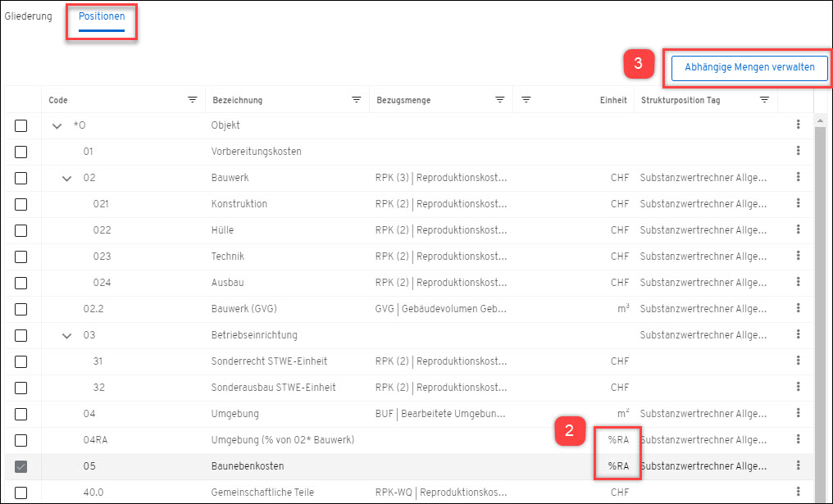Open three-dot menu for Baunebenkosten row
Screen dimensions: 833x504
point(798,465)
